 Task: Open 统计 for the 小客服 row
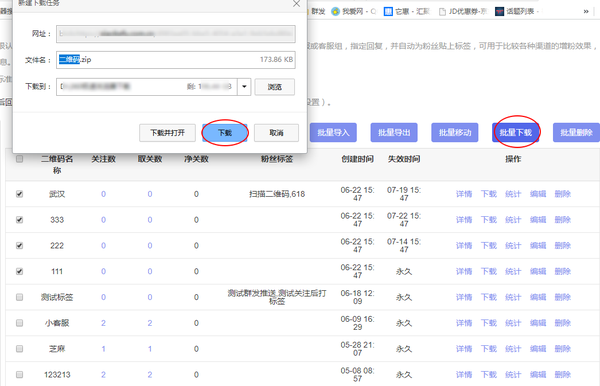[x=513, y=323]
